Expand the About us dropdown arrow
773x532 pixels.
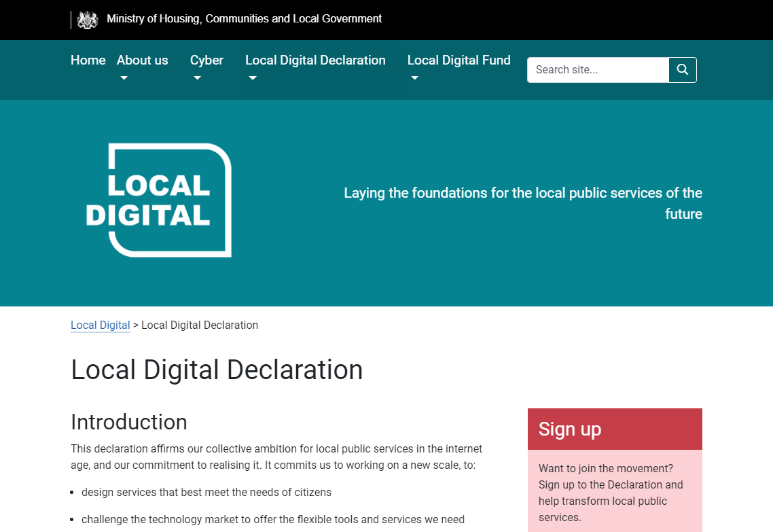click(124, 78)
